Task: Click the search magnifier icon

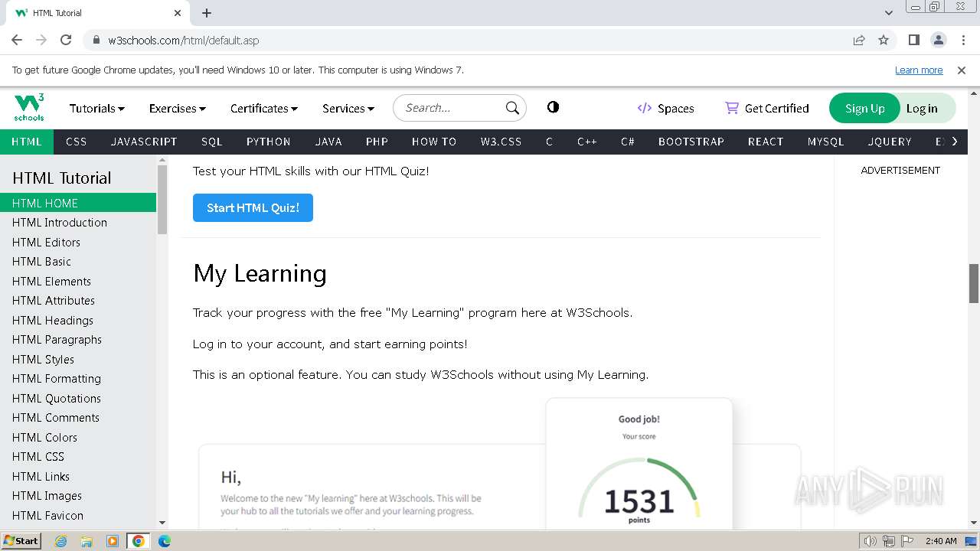Action: pyautogui.click(x=512, y=108)
